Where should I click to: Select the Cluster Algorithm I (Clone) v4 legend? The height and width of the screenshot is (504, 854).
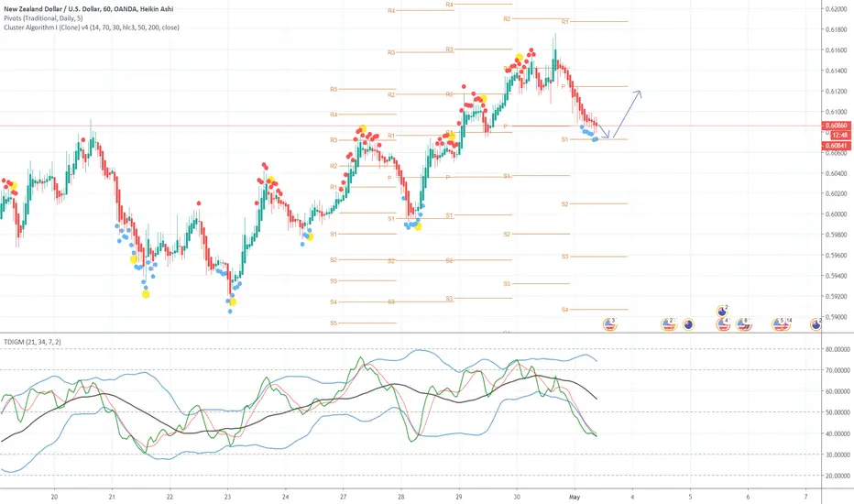pos(91,27)
